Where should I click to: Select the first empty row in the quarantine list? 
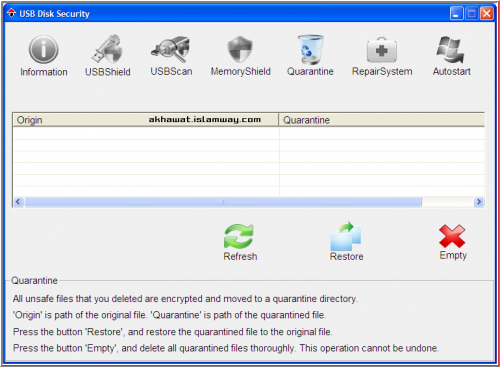tap(249, 134)
